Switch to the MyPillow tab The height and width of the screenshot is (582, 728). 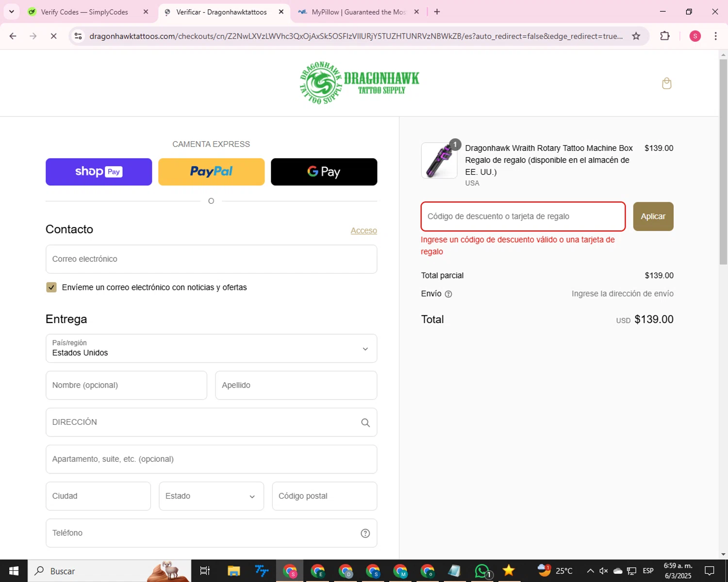tap(358, 12)
